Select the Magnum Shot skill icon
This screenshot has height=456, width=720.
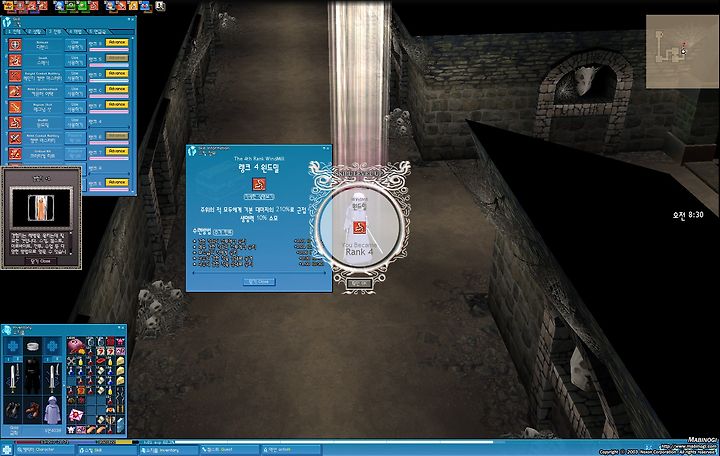pos(15,107)
